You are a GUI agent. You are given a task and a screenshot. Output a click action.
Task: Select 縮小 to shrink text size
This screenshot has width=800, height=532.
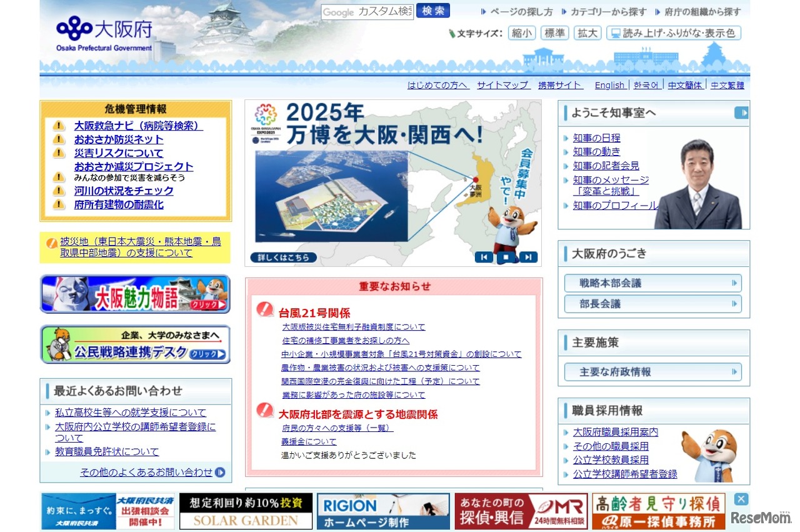(x=522, y=33)
